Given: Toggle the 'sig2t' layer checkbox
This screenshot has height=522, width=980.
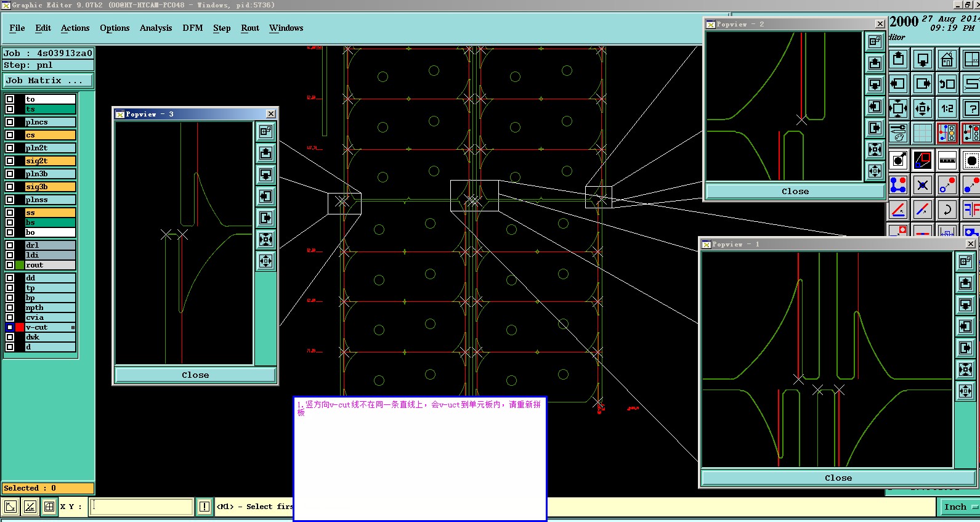Looking at the screenshot, I should coord(10,161).
